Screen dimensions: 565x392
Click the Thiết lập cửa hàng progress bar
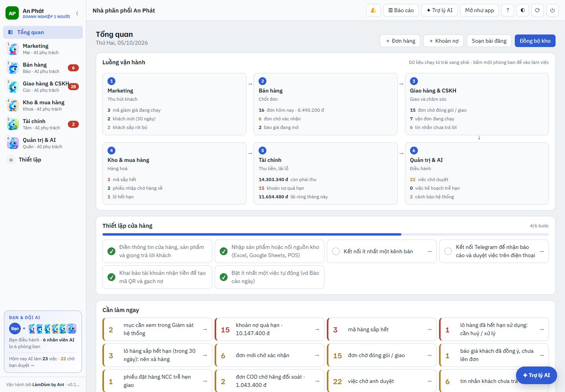[326, 234]
